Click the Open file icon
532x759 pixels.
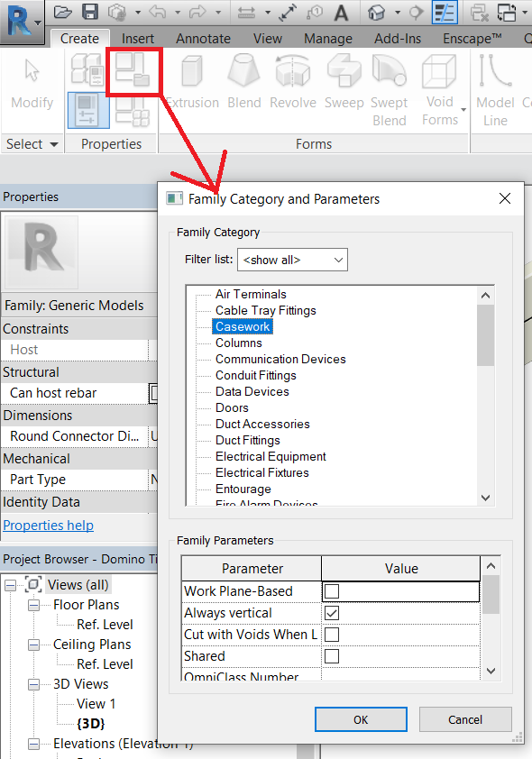pyautogui.click(x=62, y=12)
